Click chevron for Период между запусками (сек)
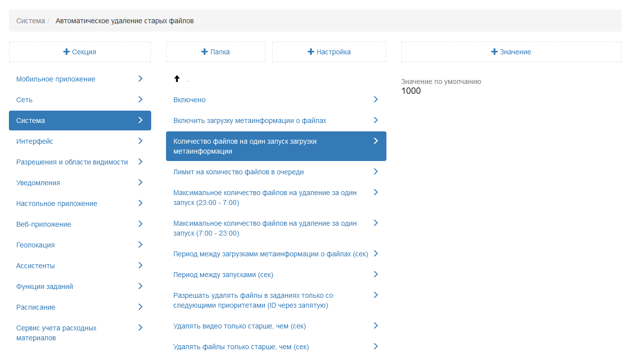This screenshot has height=364, width=631. pos(376,274)
